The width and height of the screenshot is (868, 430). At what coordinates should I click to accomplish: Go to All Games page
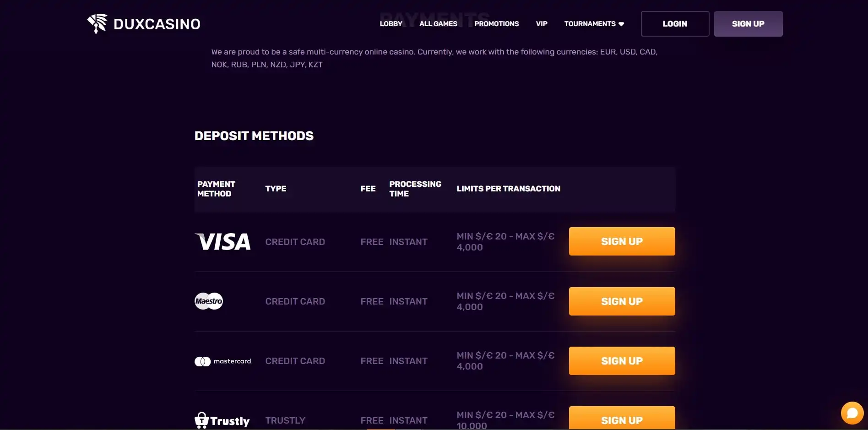[438, 24]
